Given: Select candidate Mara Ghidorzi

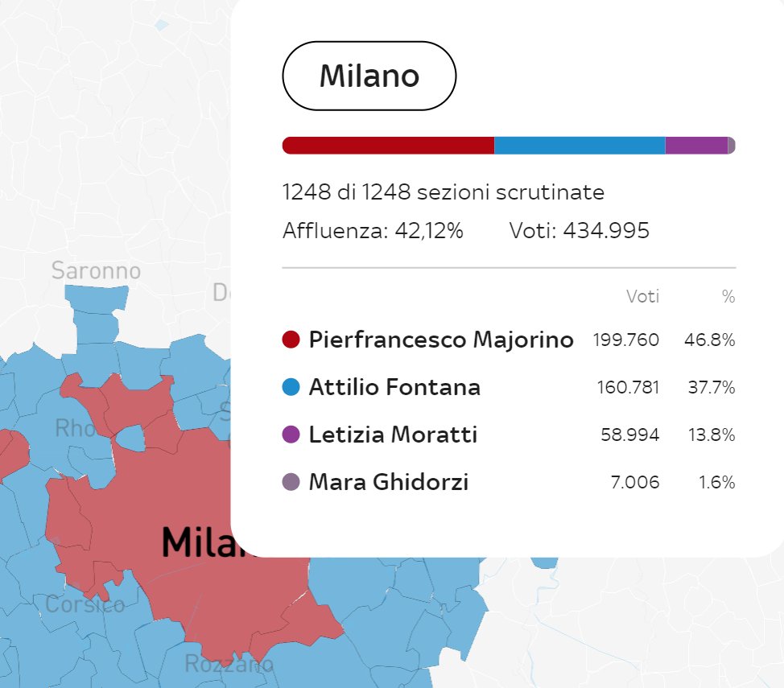Looking at the screenshot, I should pos(389,483).
